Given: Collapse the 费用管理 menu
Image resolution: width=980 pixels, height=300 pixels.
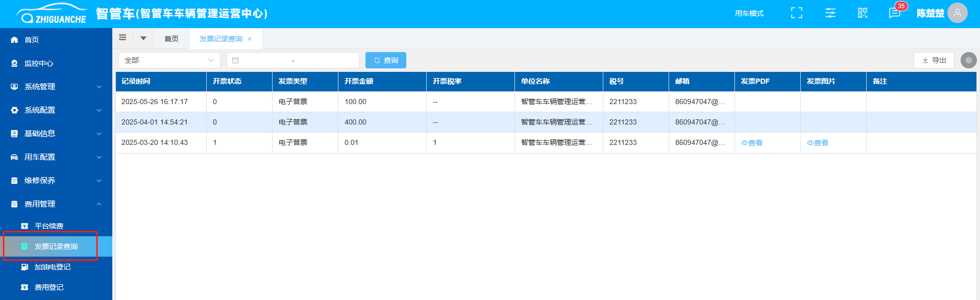Looking at the screenshot, I should click(56, 204).
